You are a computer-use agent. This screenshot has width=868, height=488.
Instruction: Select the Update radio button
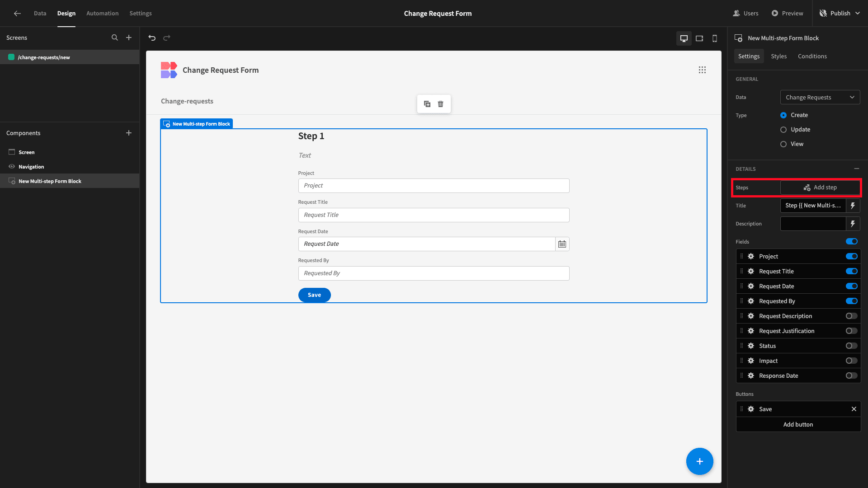[783, 129]
